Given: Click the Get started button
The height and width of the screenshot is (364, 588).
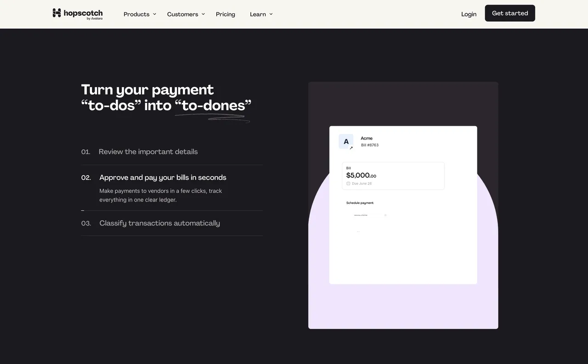Looking at the screenshot, I should tap(509, 13).
